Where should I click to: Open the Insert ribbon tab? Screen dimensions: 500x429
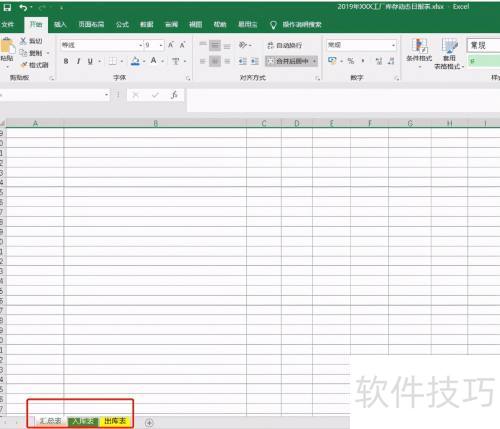point(60,24)
